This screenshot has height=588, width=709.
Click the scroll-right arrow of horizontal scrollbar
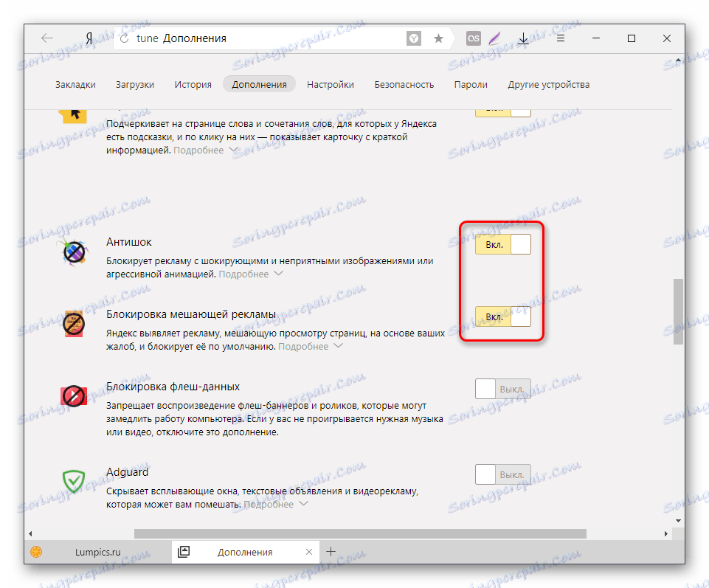pyautogui.click(x=666, y=533)
